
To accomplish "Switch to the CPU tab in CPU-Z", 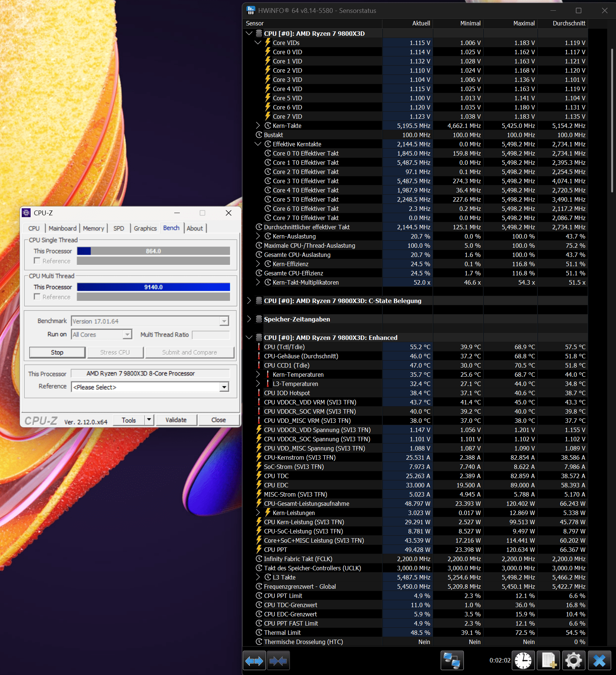I will [34, 228].
